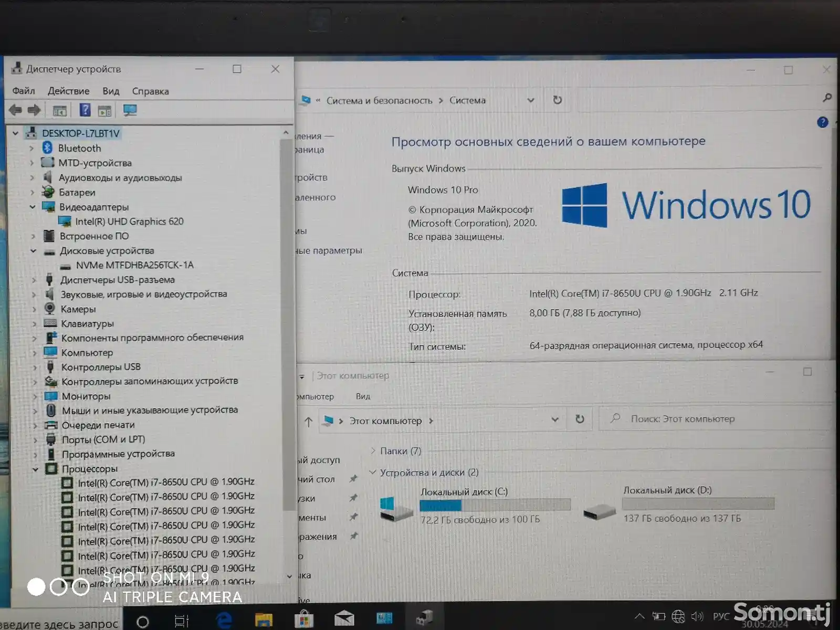This screenshot has height=630, width=840.
Task: Expand the Папки (7) group
Action: tap(373, 450)
